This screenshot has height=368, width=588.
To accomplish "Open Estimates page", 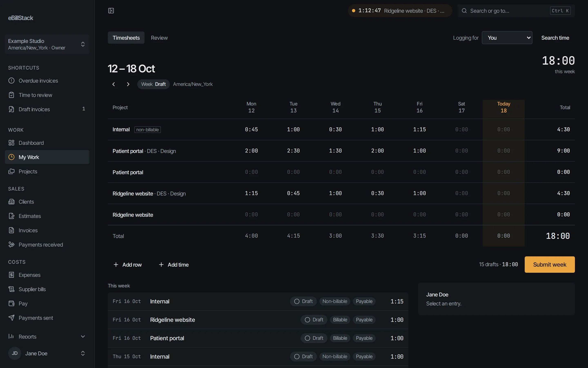I will (x=47, y=216).
